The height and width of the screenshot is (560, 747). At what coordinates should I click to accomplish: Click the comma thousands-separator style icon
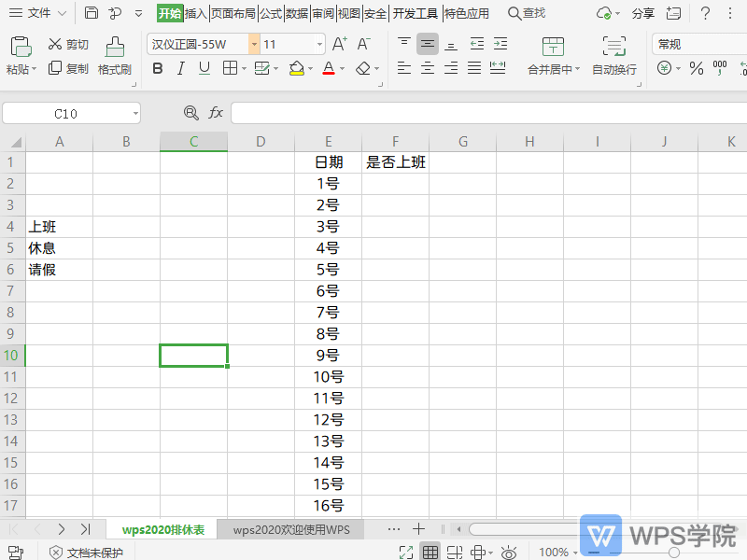720,68
